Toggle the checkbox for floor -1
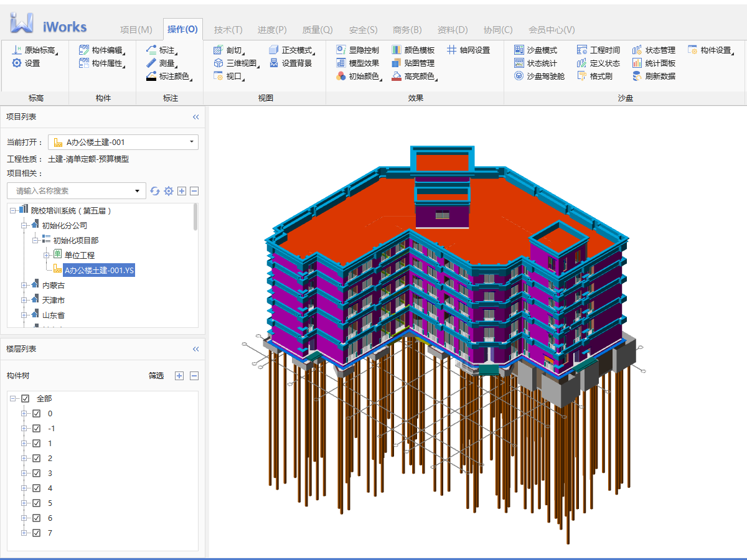The image size is (747, 560). (37, 428)
